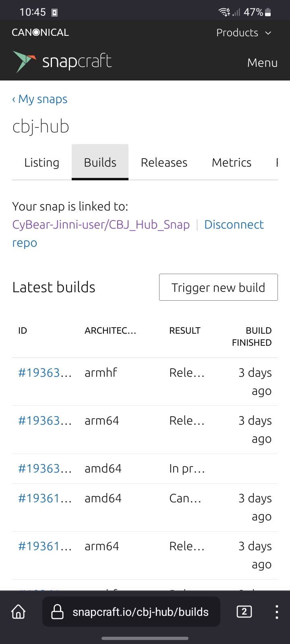Open the Menu in header
Image resolution: width=290 pixels, height=644 pixels.
point(262,63)
